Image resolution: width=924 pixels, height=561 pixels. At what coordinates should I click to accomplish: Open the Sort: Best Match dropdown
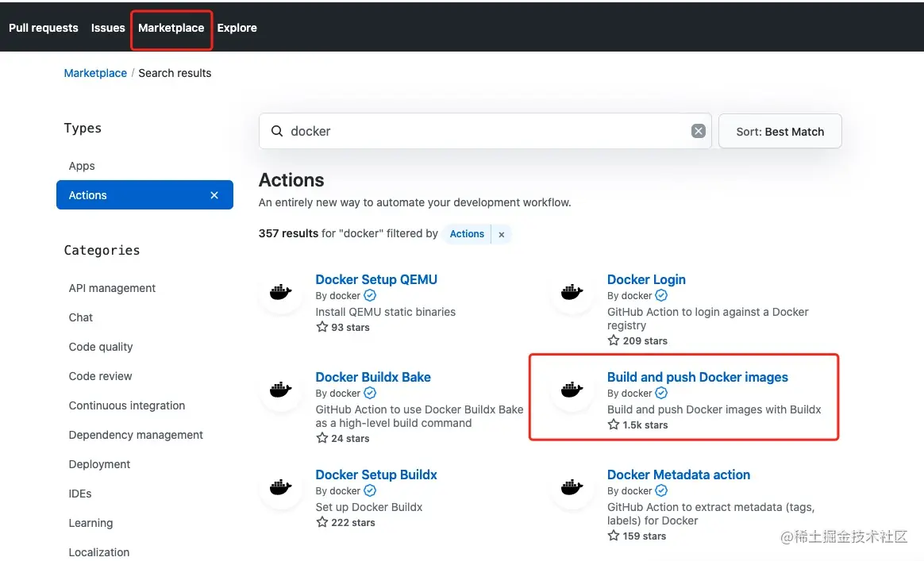click(x=780, y=132)
